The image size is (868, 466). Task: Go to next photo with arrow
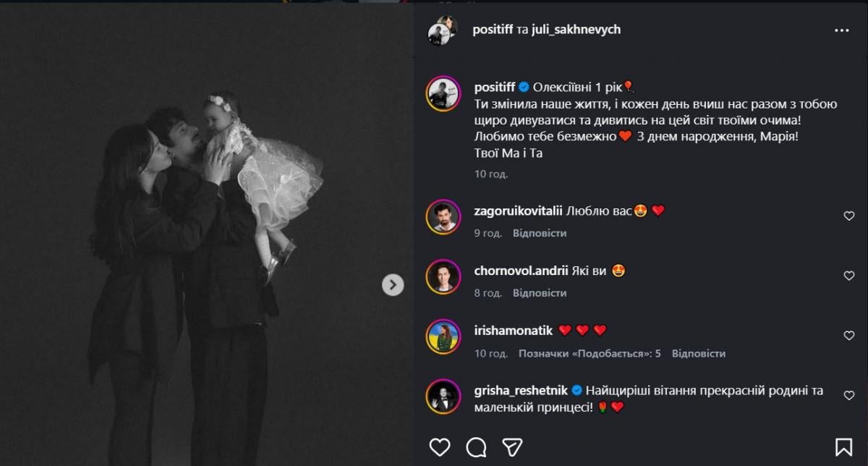coord(392,285)
